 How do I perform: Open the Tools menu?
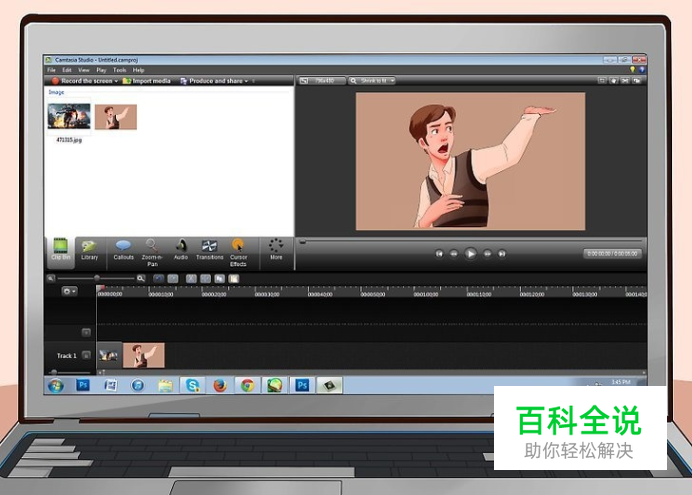[x=120, y=70]
